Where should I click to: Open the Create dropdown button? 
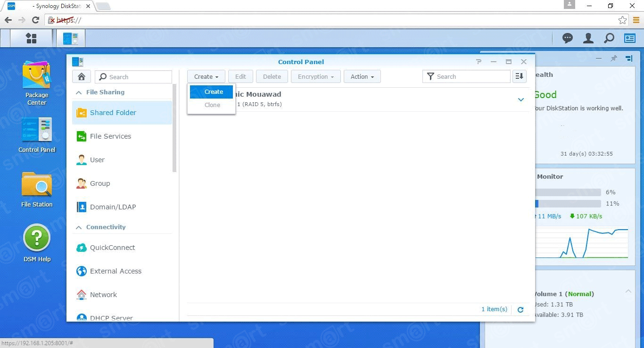(206, 76)
